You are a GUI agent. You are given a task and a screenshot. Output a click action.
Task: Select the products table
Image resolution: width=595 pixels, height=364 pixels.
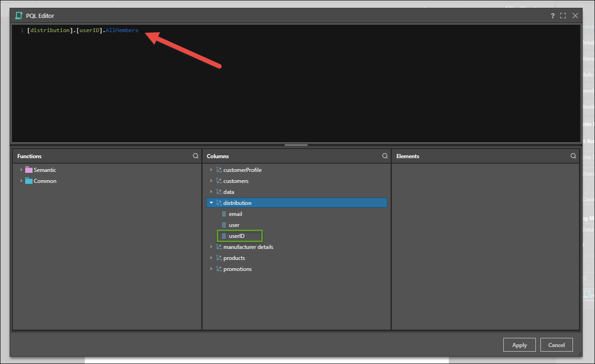pos(234,258)
